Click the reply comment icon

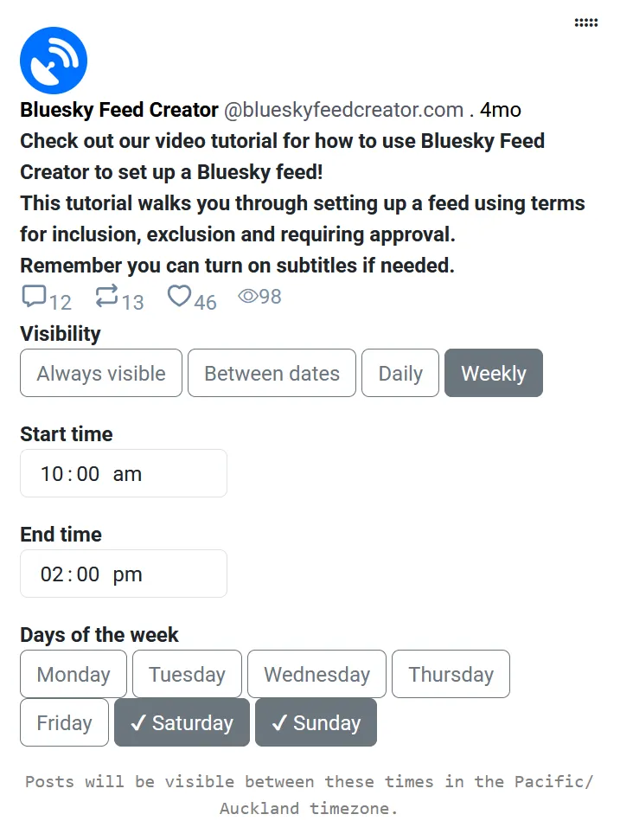[34, 297]
